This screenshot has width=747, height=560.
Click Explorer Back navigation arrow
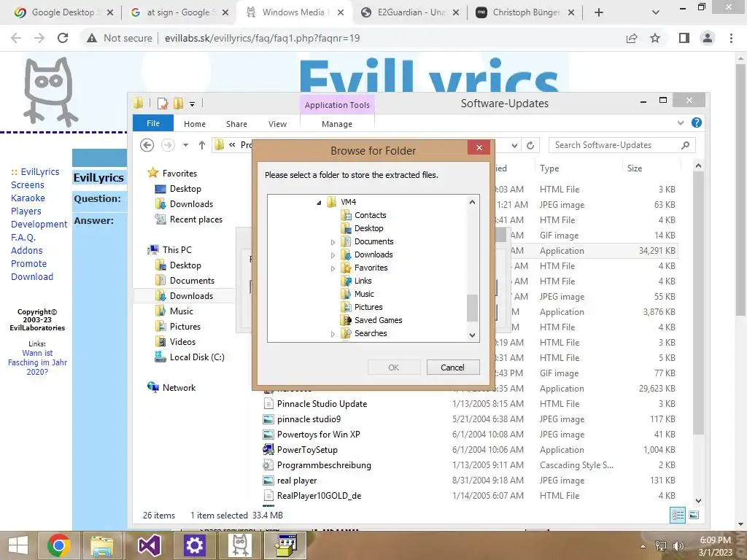pyautogui.click(x=147, y=145)
